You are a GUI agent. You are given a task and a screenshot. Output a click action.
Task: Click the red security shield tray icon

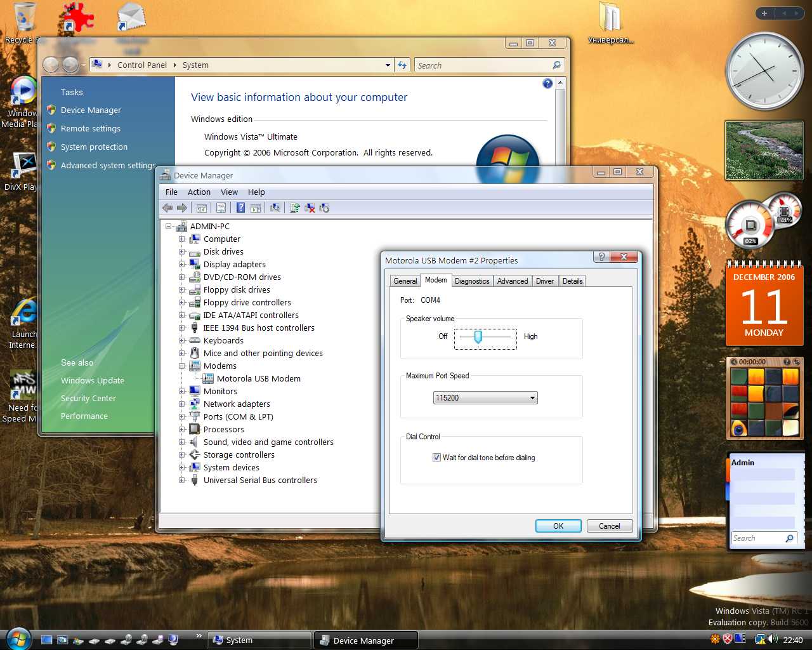pyautogui.click(x=728, y=639)
